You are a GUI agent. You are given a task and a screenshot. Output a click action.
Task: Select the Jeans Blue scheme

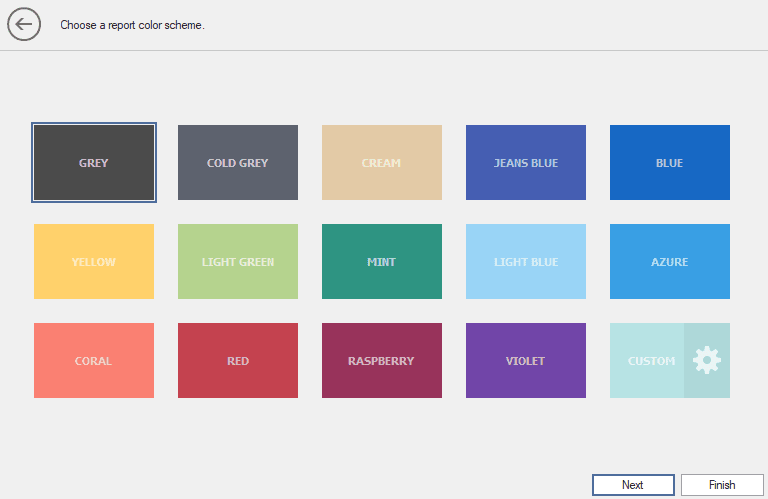point(526,163)
